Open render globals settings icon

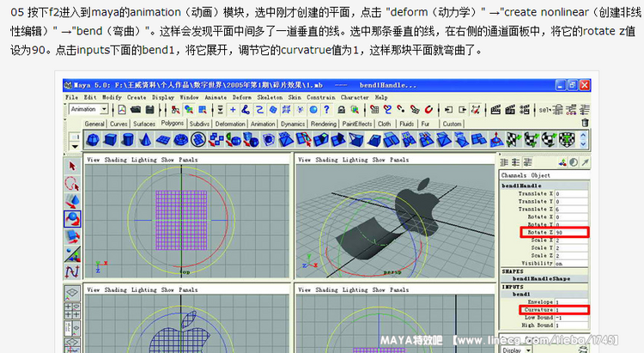click(x=525, y=110)
